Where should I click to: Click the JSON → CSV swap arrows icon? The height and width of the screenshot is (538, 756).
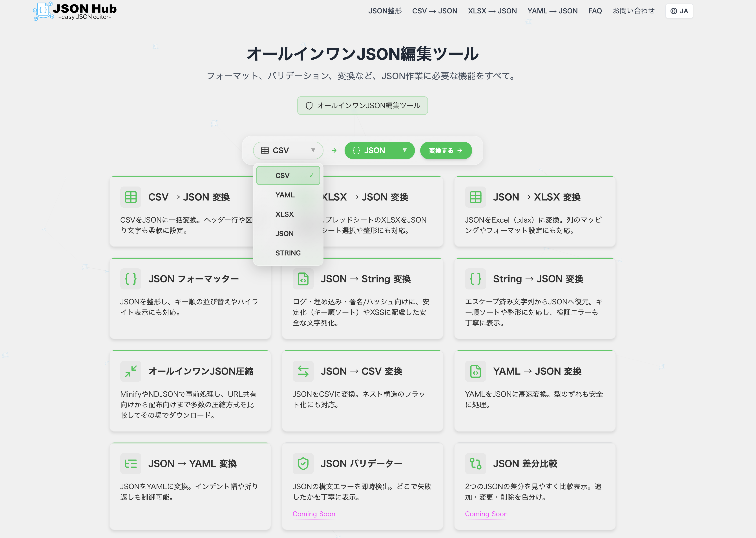click(303, 371)
